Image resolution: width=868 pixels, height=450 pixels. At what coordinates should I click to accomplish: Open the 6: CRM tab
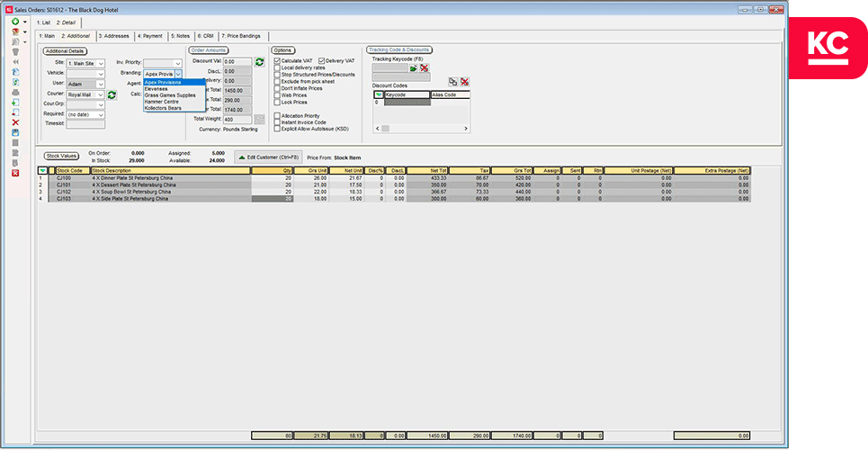[206, 36]
